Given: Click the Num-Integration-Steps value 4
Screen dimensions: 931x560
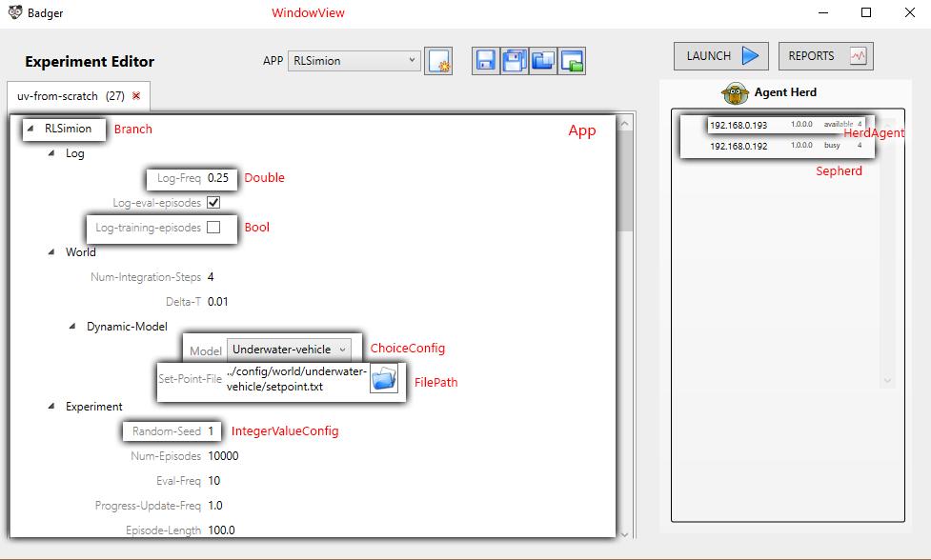Looking at the screenshot, I should [211, 277].
